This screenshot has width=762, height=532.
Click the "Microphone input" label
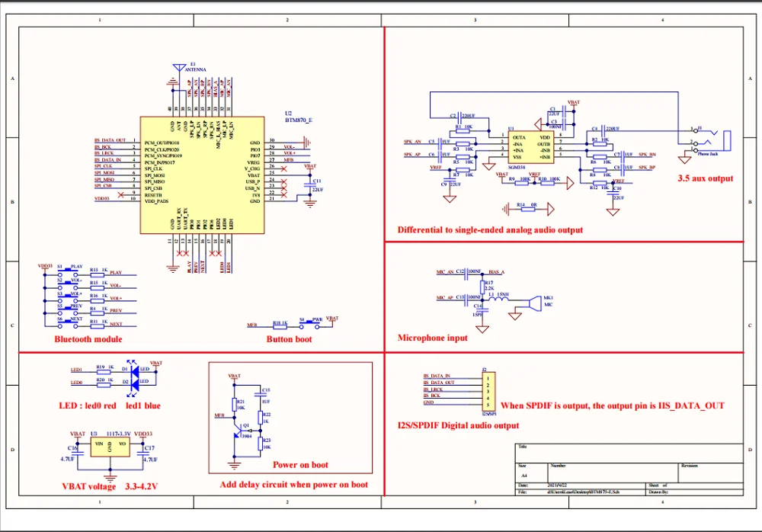coord(433,338)
